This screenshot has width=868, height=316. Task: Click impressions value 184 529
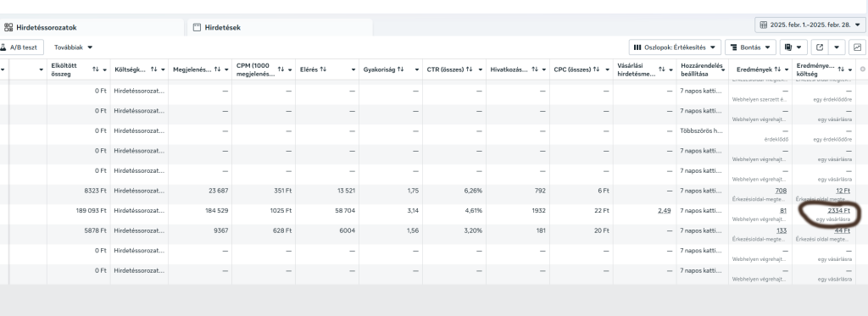[x=216, y=210]
